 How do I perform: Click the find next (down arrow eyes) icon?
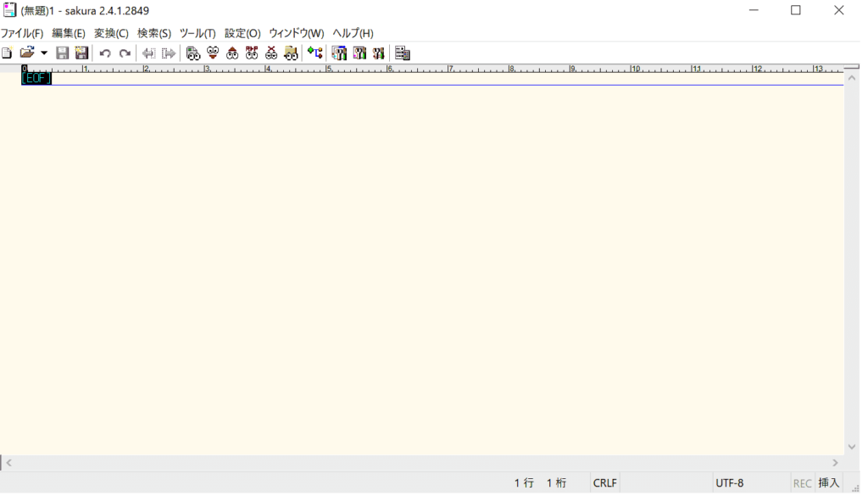(213, 53)
